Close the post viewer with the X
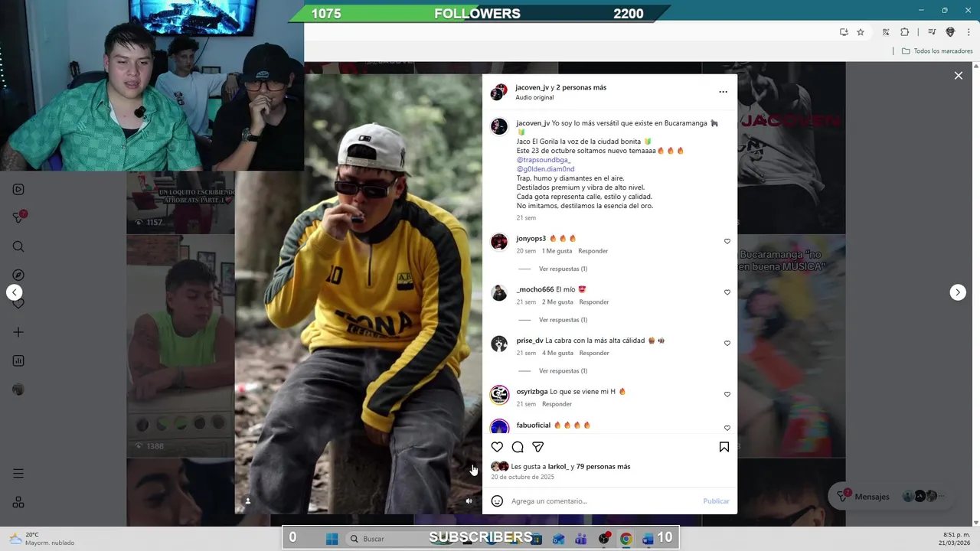This screenshot has width=980, height=551. click(x=958, y=75)
